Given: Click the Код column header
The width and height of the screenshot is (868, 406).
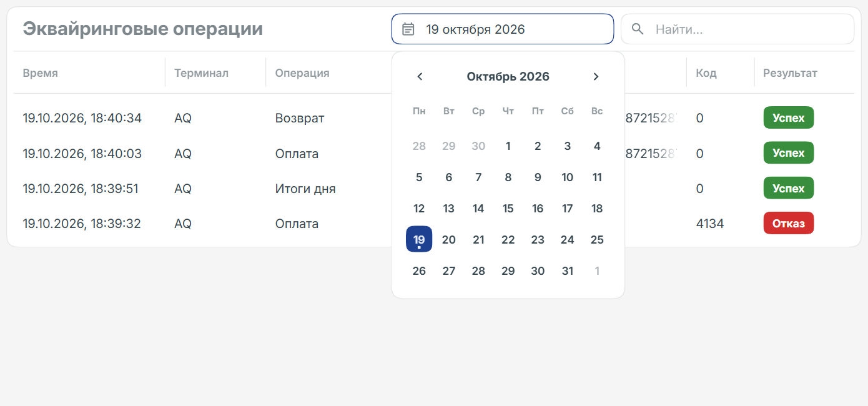Looking at the screenshot, I should click(706, 73).
